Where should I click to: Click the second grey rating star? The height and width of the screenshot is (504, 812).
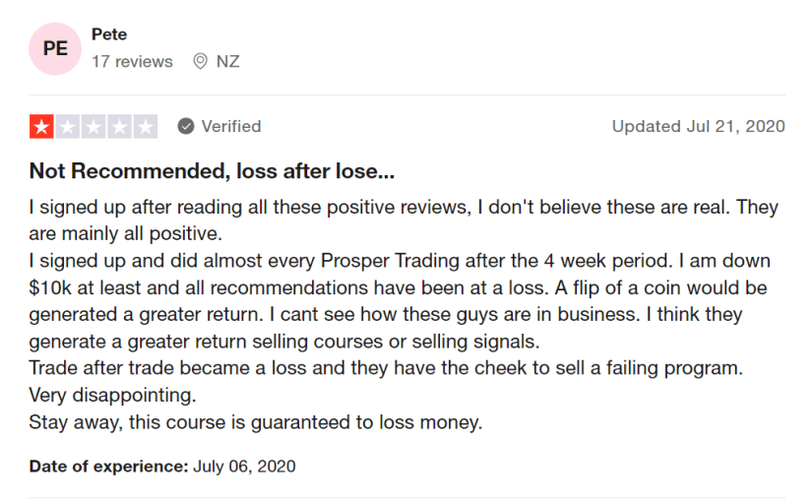click(67, 126)
